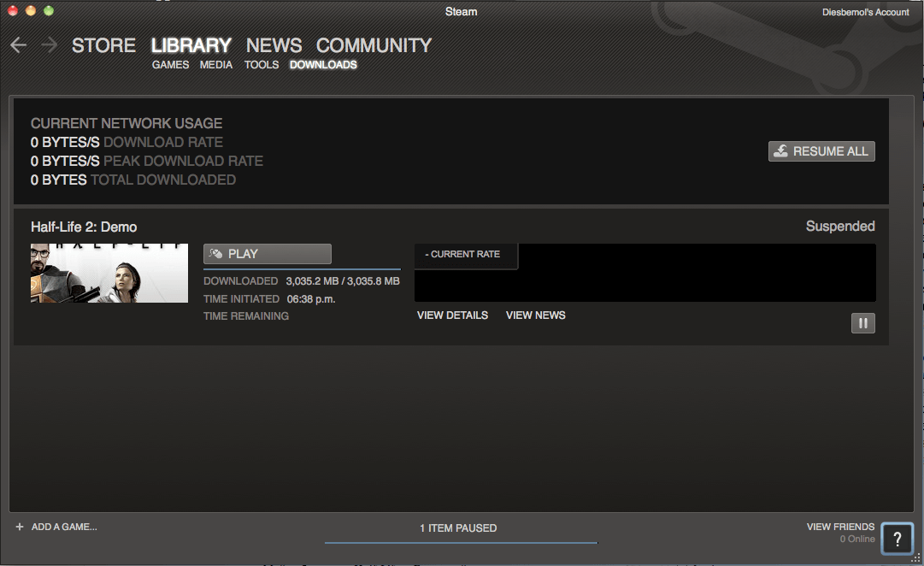Viewport: 924px width, 566px height.
Task: Click the Half-Life 2: Demo title
Action: [84, 227]
